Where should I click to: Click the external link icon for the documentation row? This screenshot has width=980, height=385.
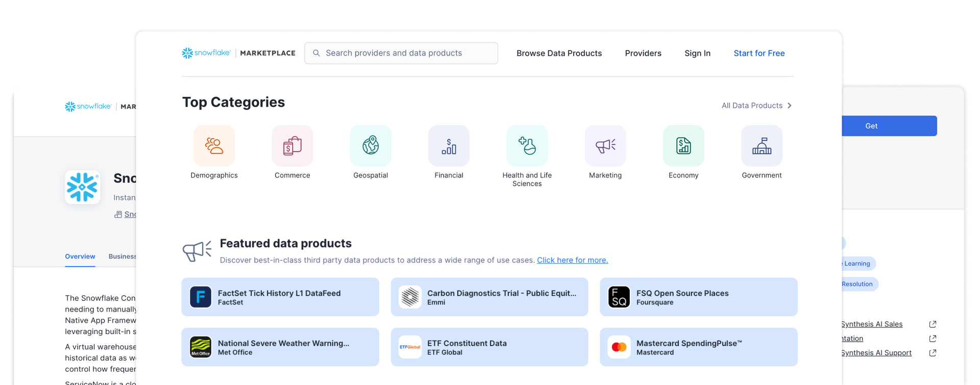933,339
